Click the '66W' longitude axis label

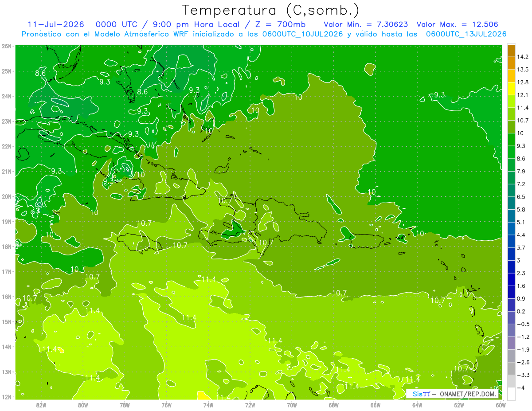[x=375, y=405]
